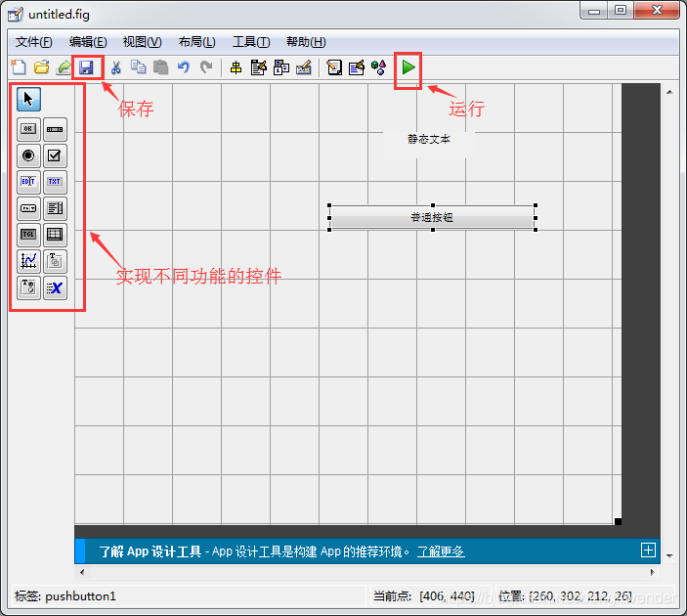Open the Tab Order Editor icon

coord(281,67)
